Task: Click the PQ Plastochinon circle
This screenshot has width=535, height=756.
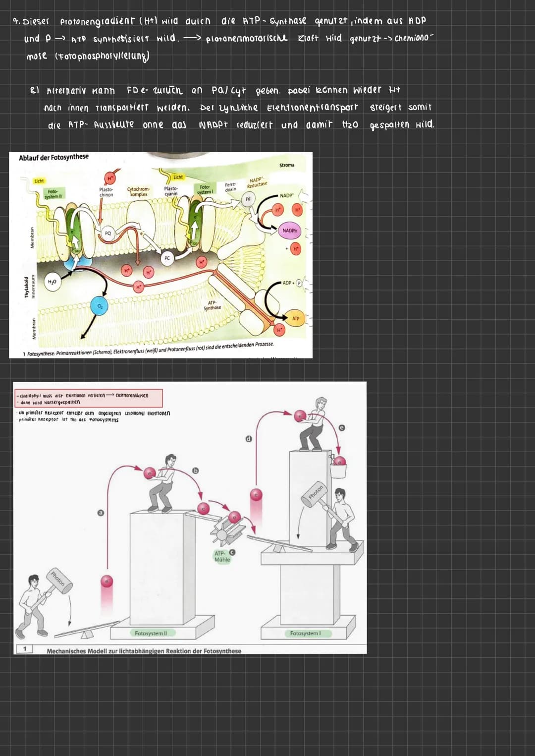Action: pyautogui.click(x=107, y=233)
